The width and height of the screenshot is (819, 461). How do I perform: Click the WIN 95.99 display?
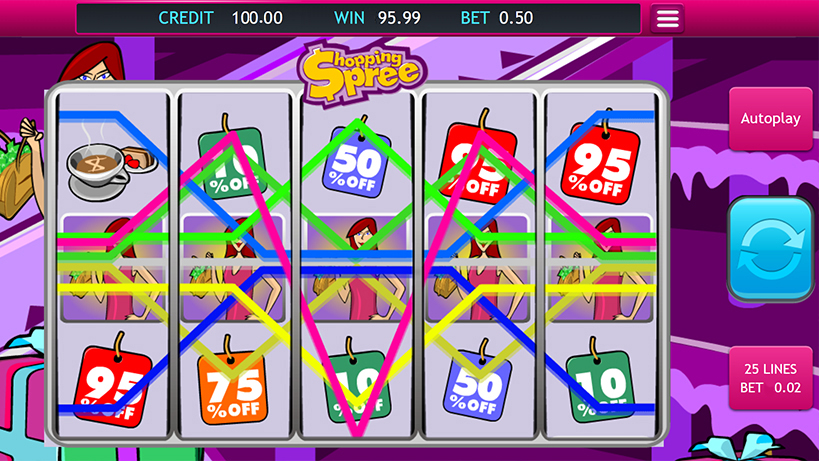point(377,18)
